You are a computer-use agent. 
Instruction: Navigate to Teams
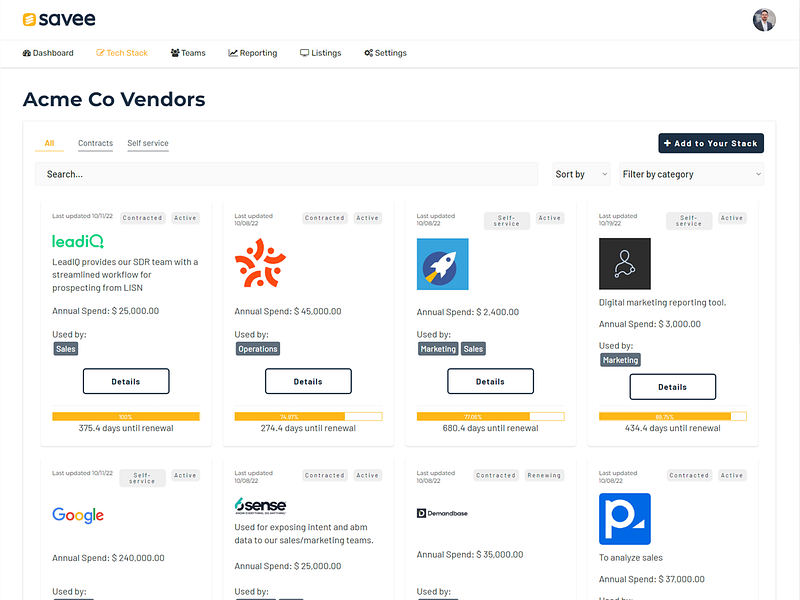pos(188,53)
